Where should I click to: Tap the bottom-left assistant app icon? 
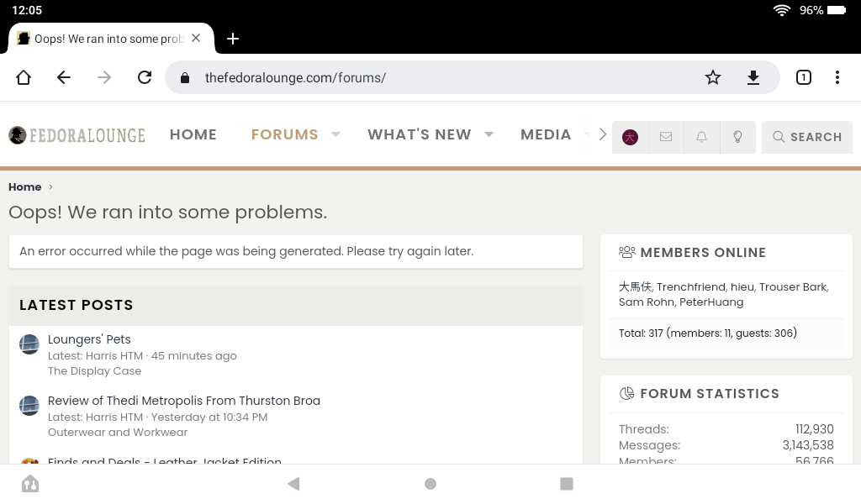[30, 484]
